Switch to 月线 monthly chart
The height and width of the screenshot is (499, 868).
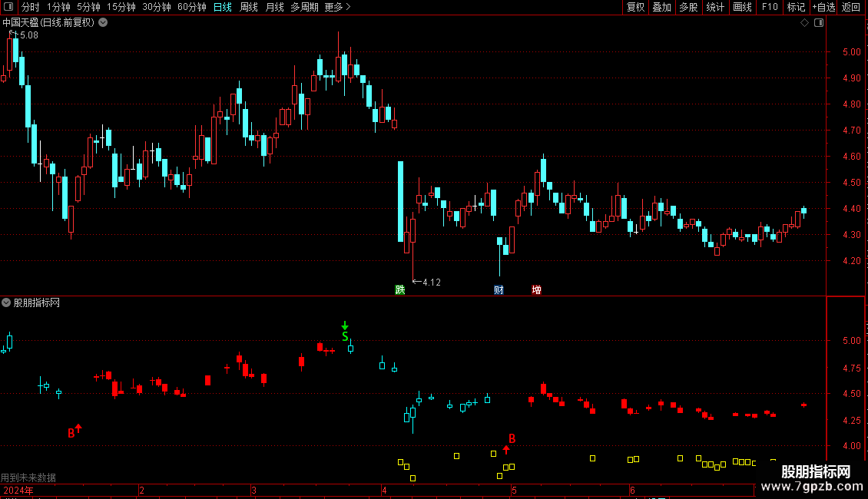click(274, 7)
